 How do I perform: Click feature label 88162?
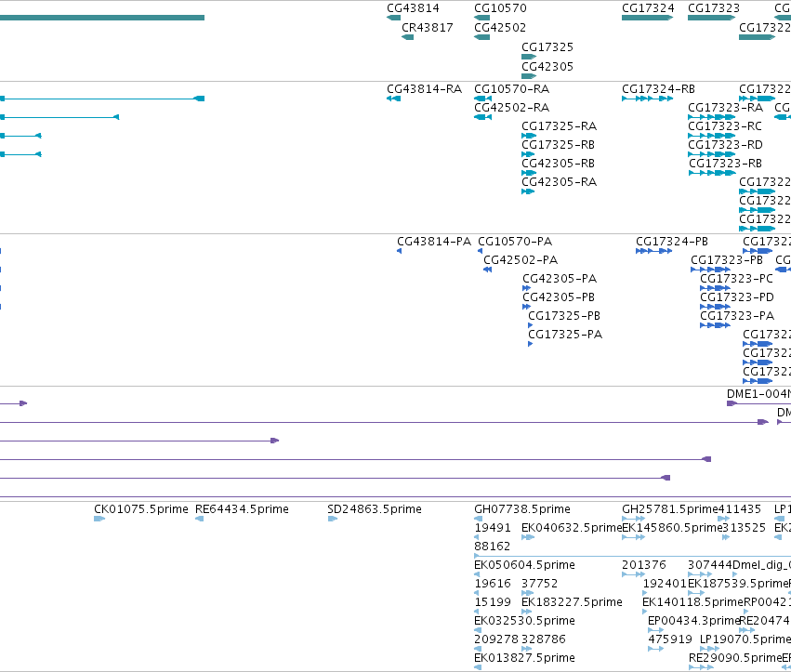493,547
